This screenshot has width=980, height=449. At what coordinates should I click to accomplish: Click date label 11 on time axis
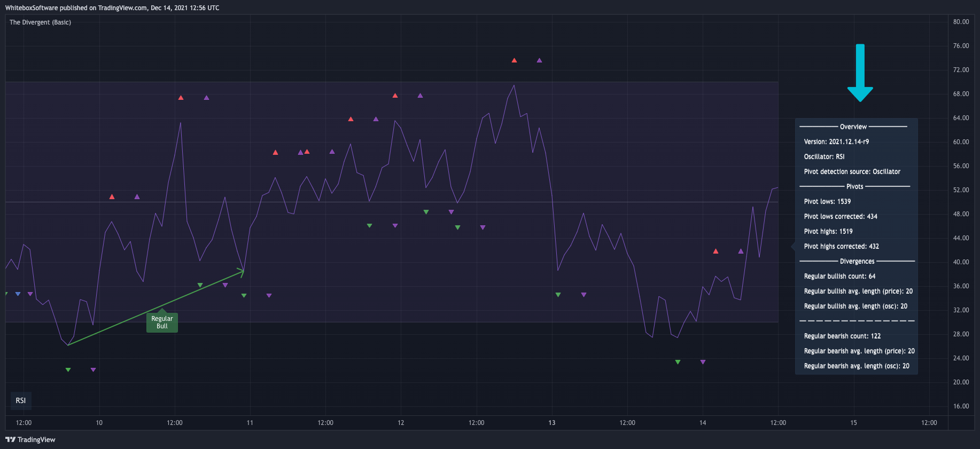[x=250, y=423]
